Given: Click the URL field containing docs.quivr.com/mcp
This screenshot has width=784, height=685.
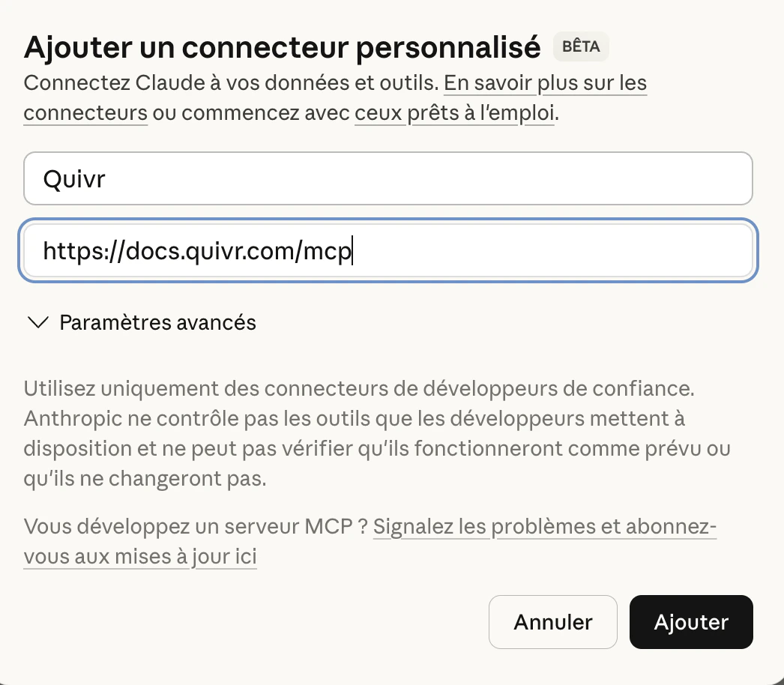Looking at the screenshot, I should click(388, 250).
